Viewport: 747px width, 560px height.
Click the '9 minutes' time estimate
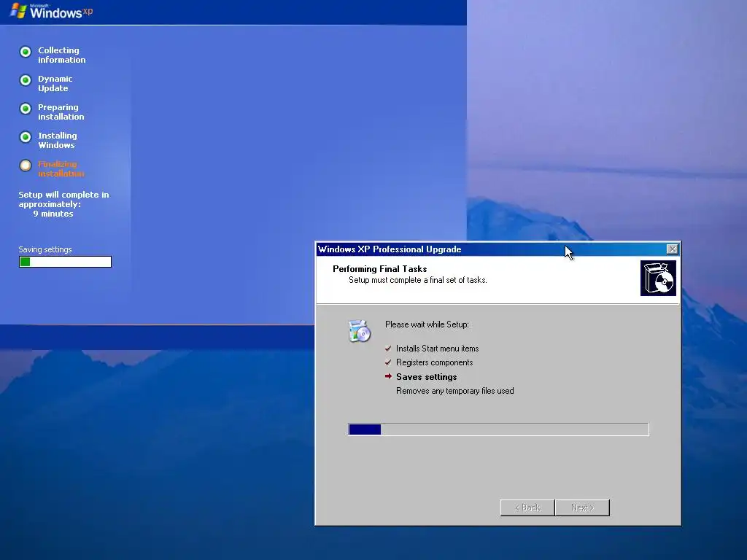pyautogui.click(x=53, y=214)
